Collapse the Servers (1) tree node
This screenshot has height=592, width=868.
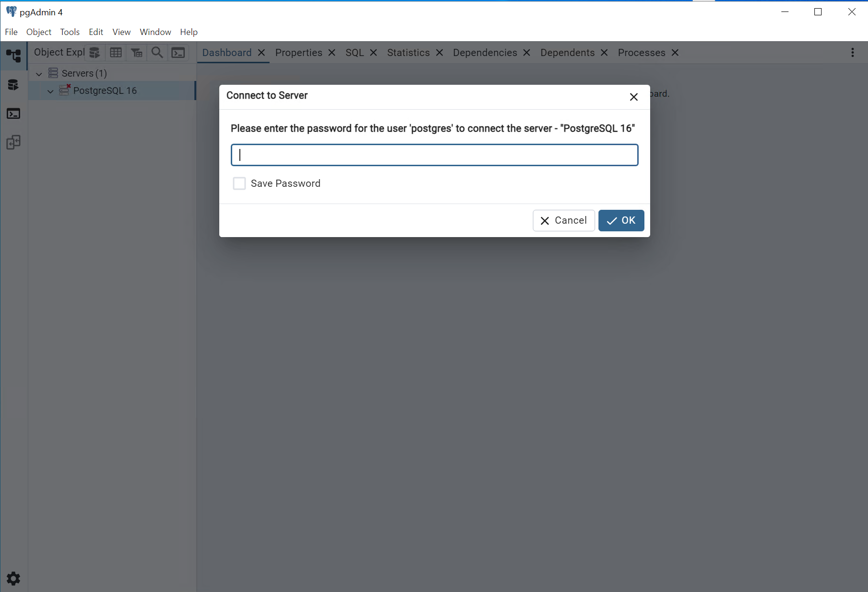[39, 74]
